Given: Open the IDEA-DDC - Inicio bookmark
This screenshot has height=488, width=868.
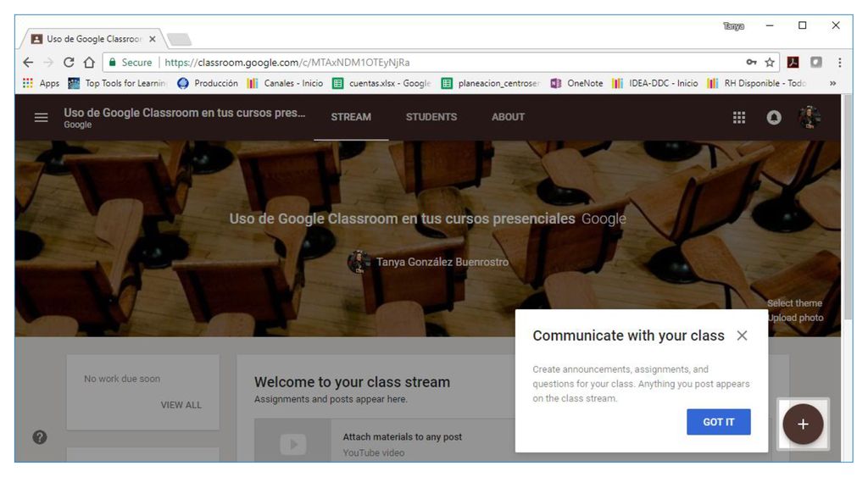Looking at the screenshot, I should [x=655, y=83].
